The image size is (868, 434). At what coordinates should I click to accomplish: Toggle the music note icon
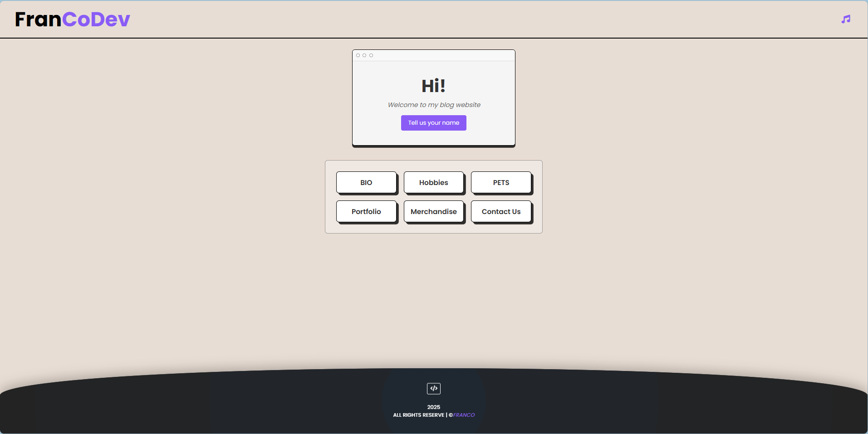point(846,19)
